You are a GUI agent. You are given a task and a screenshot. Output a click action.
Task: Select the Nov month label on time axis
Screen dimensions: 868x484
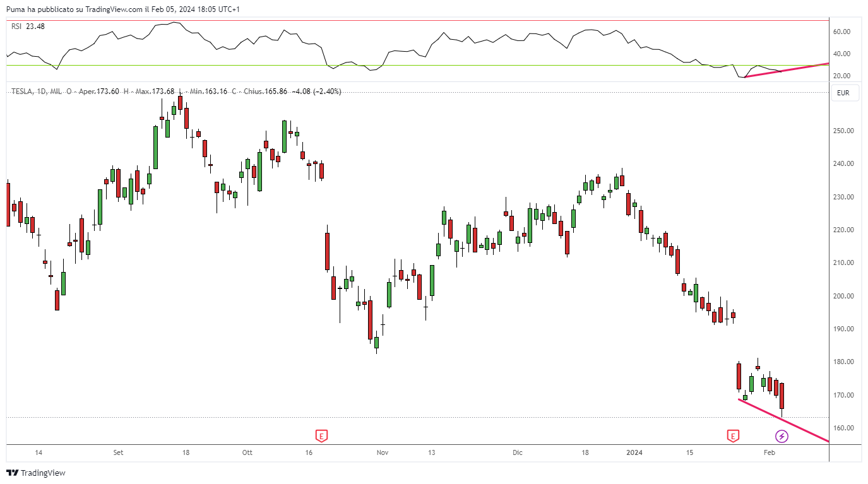381,452
